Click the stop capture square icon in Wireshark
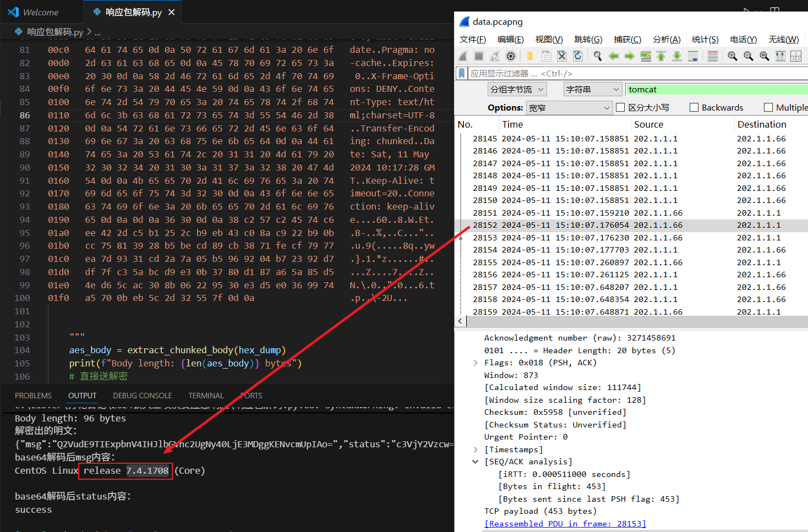 pos(479,56)
